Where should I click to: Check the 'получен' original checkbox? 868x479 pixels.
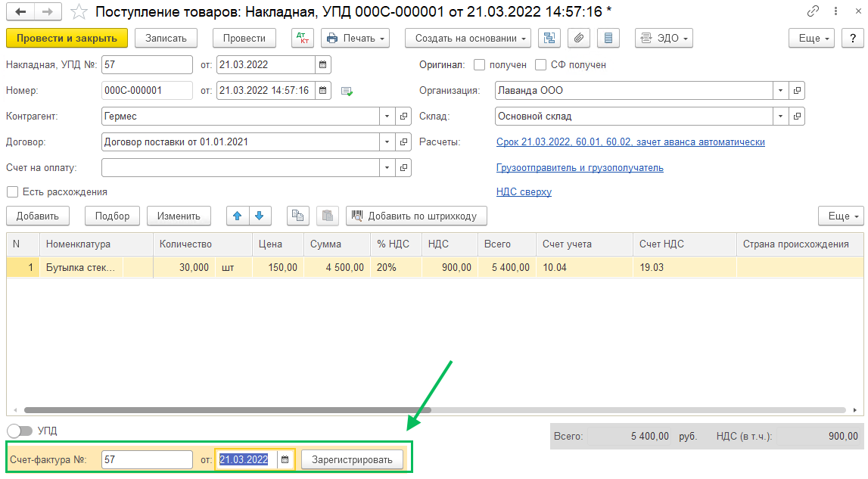click(x=479, y=65)
